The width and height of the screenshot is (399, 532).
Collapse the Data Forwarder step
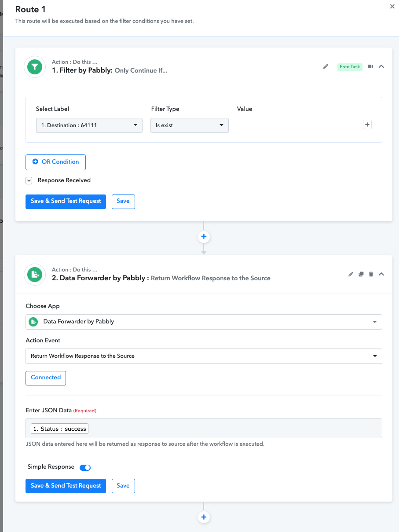(381, 274)
